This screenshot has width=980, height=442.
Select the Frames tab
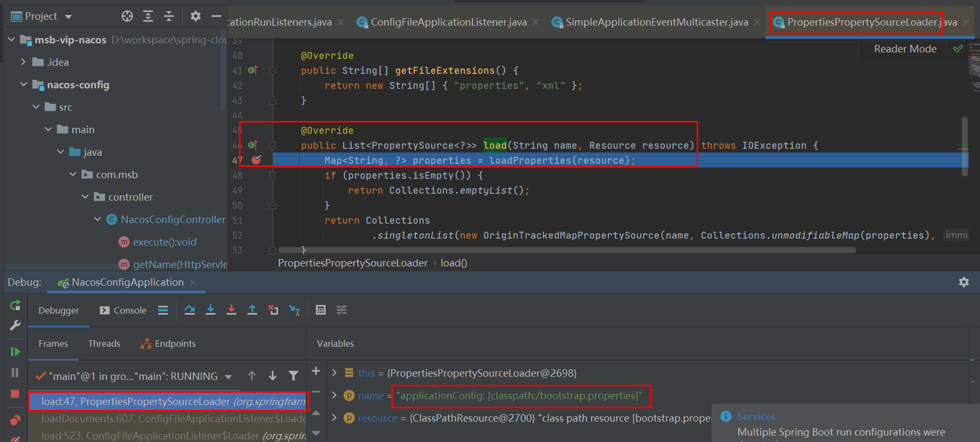53,344
